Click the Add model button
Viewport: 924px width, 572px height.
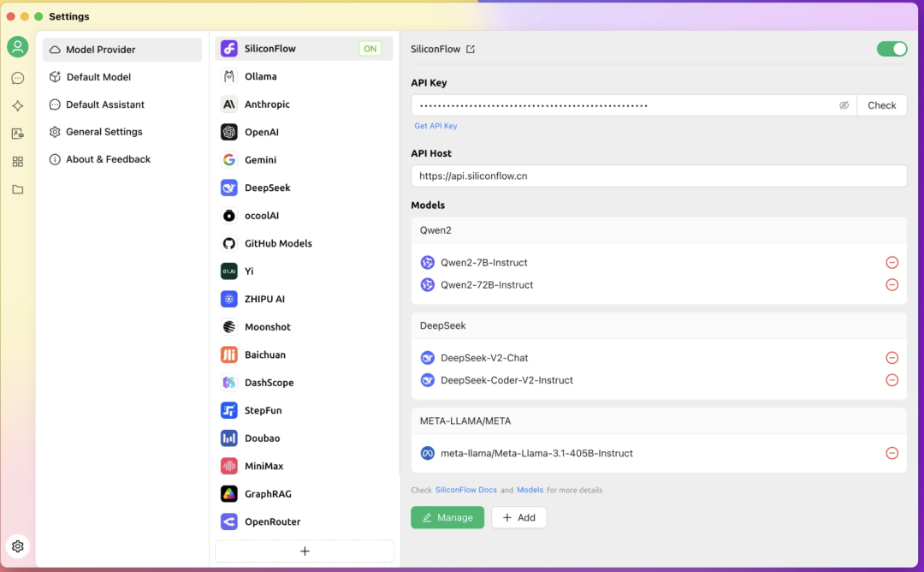click(x=518, y=517)
